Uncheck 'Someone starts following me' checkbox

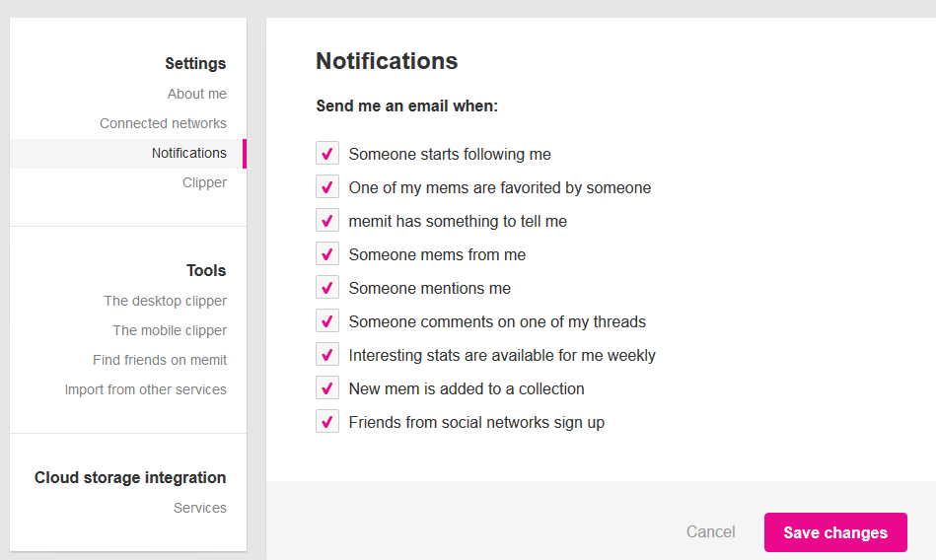coord(327,154)
